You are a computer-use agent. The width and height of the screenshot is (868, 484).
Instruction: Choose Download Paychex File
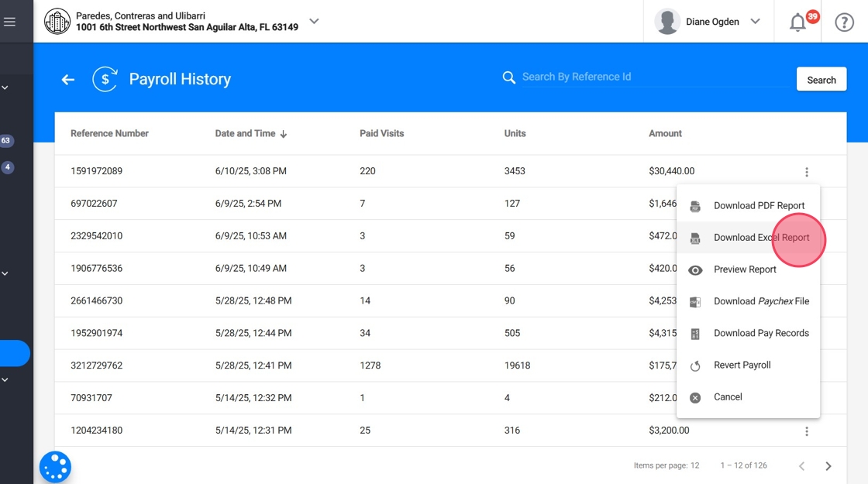tap(761, 301)
